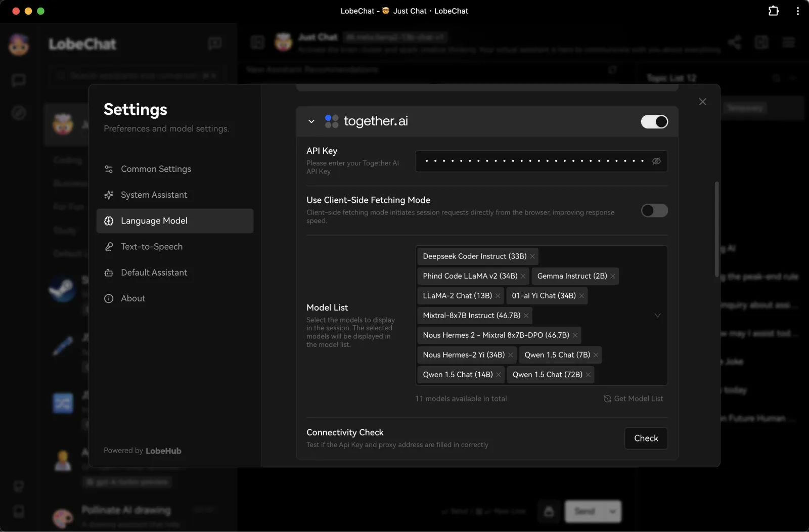Click '11 models available in total' text
The width and height of the screenshot is (809, 532).
tap(461, 399)
